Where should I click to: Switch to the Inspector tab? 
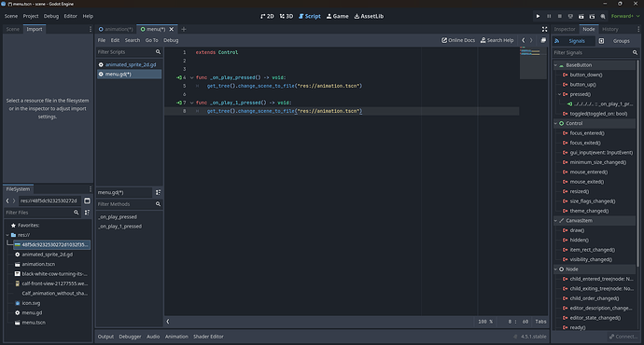point(565,29)
